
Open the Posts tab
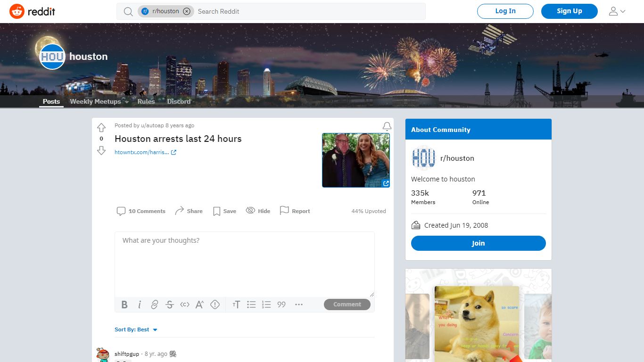(51, 101)
